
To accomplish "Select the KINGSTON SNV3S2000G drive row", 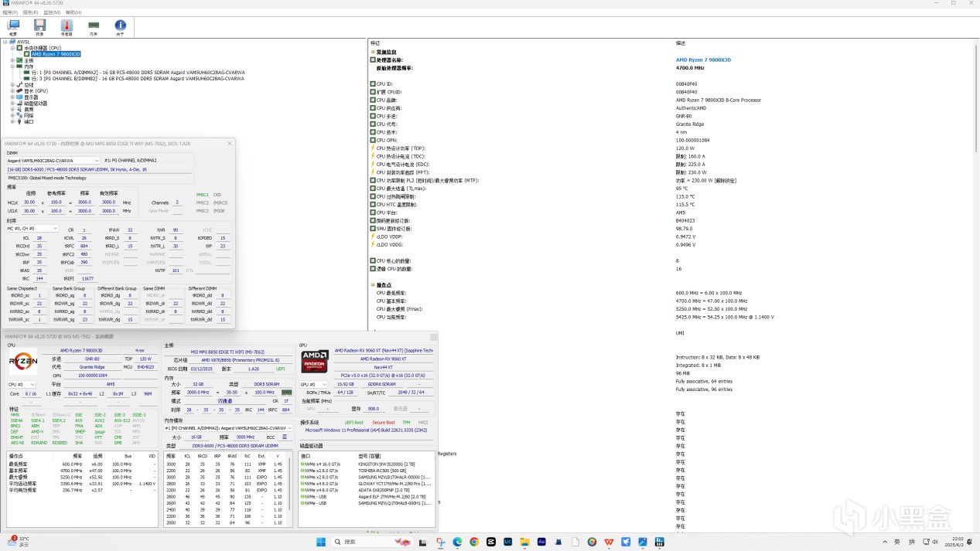I will (367, 464).
